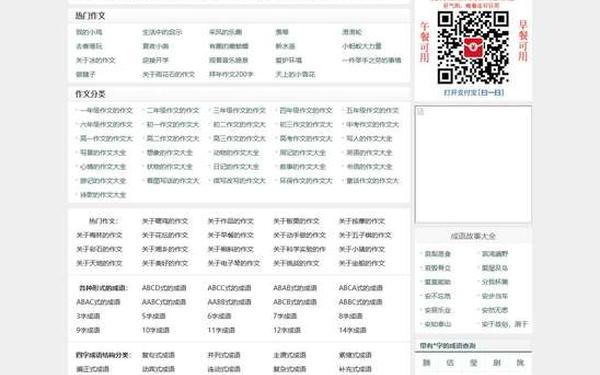Select '10字成语' link
This screenshot has width=600, height=375.
point(156,330)
